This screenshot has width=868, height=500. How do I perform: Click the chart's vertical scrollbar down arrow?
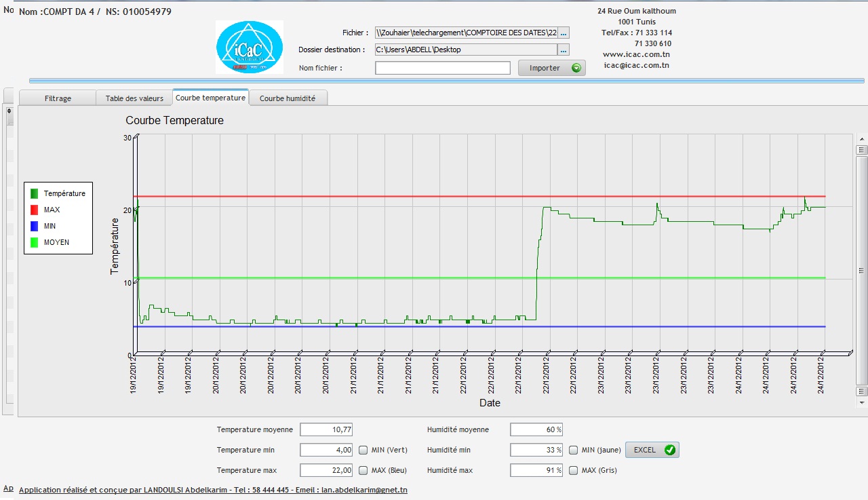pos(862,402)
